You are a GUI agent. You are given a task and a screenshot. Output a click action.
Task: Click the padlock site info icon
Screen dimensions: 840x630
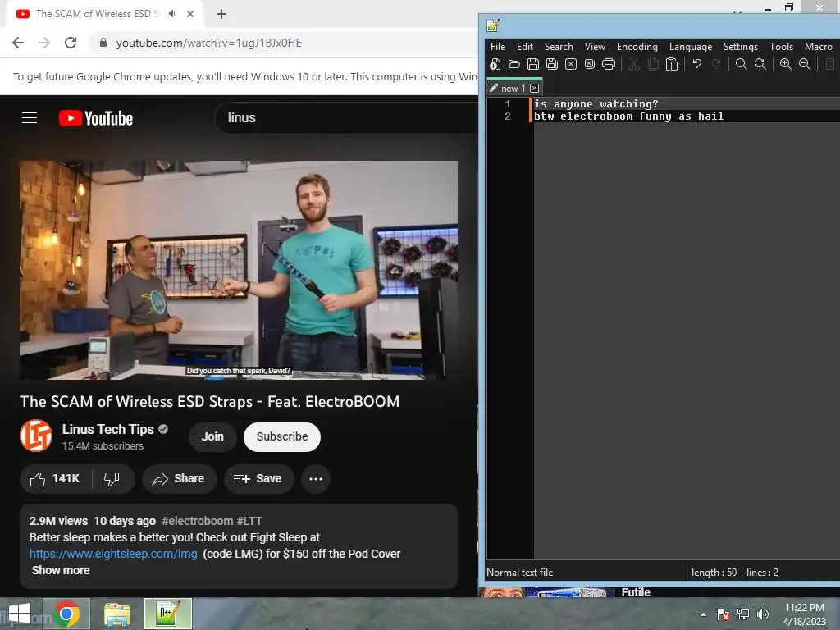[x=103, y=43]
